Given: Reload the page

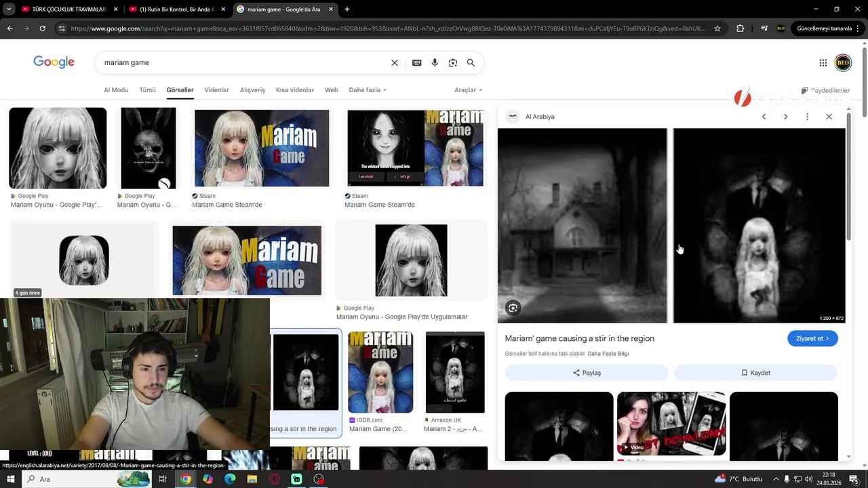Looking at the screenshot, I should pyautogui.click(x=42, y=28).
